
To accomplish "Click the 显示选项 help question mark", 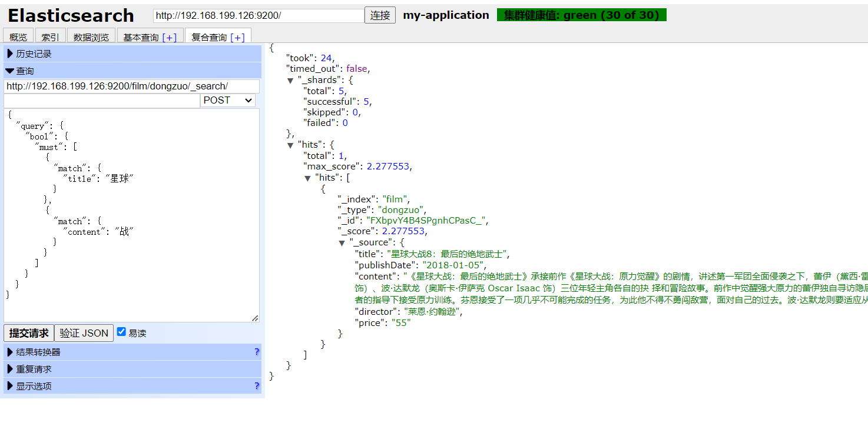I will 256,386.
